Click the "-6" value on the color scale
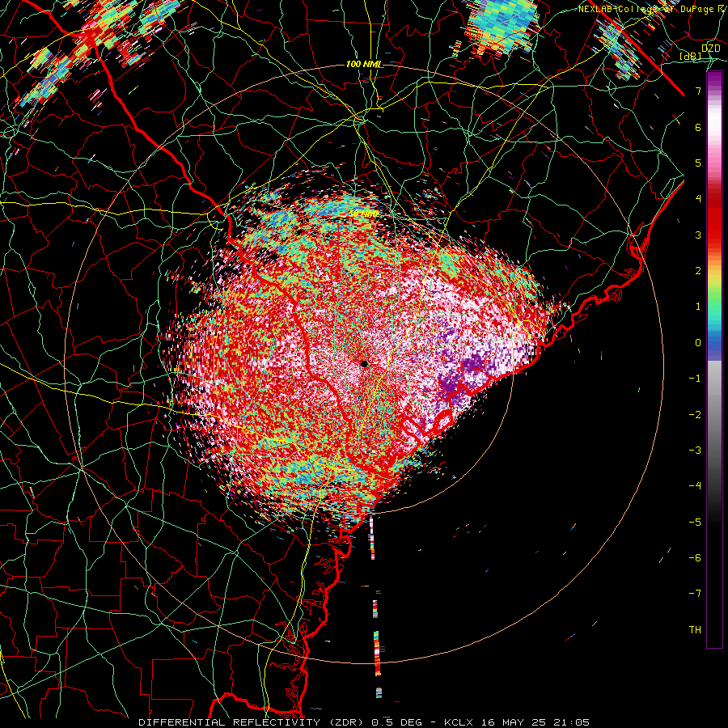The height and width of the screenshot is (728, 728). click(x=695, y=558)
